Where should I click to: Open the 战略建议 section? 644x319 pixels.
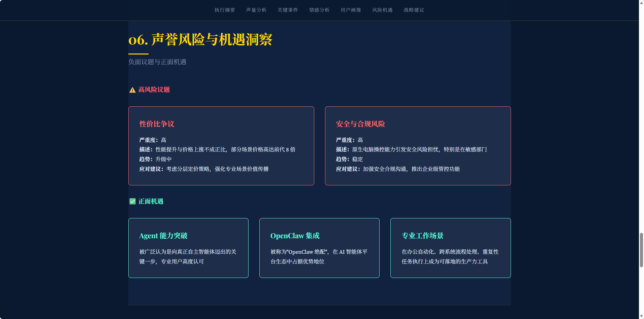413,10
